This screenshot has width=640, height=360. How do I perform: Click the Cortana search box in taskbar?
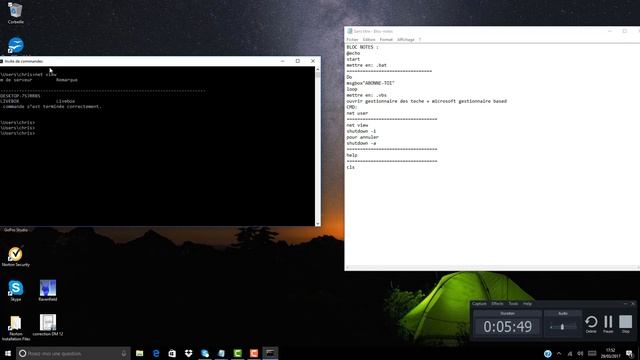tap(73, 353)
